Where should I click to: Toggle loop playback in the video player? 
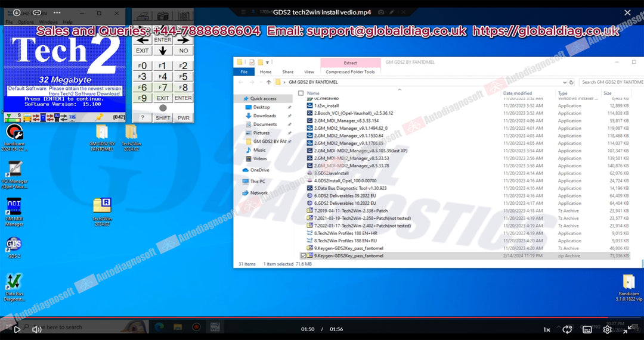click(x=567, y=329)
